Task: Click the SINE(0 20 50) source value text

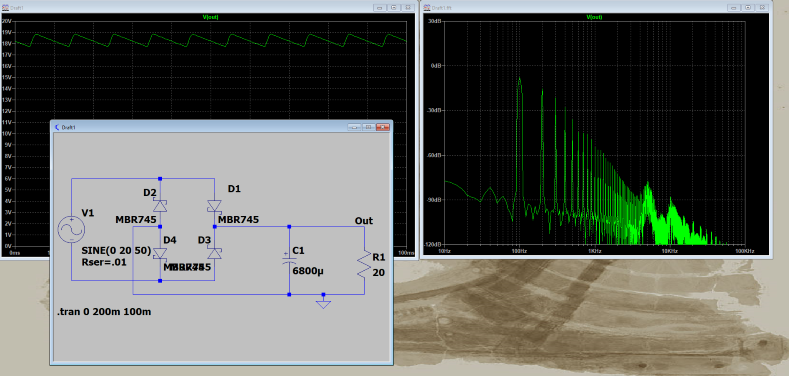Action: (116, 251)
